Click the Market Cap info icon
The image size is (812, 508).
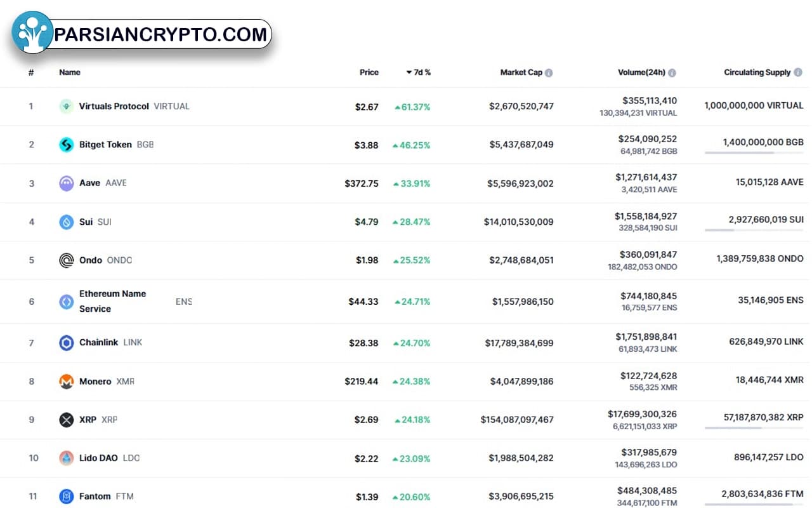[549, 73]
